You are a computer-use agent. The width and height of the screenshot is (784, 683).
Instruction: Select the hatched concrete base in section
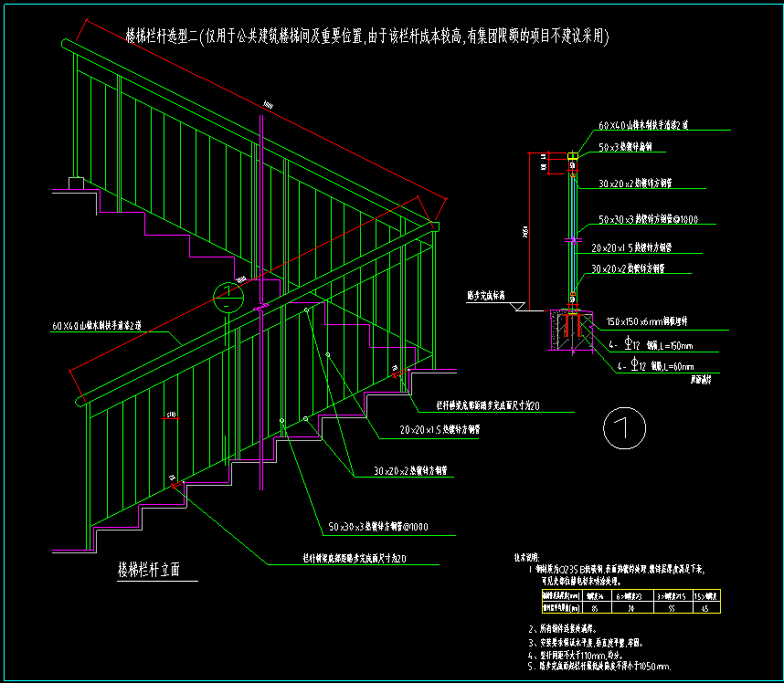(559, 331)
